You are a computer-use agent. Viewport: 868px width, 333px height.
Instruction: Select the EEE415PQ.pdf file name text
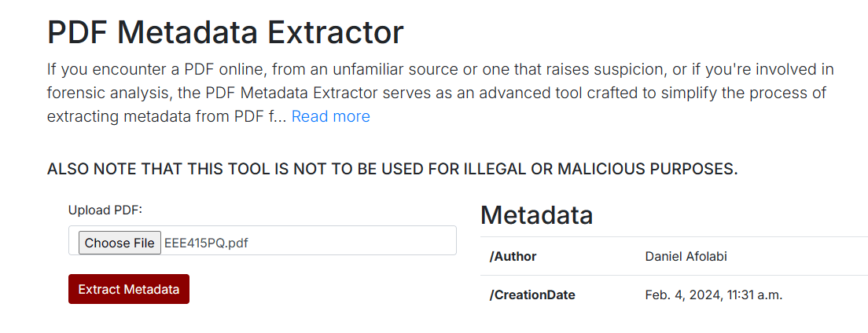pyautogui.click(x=206, y=243)
